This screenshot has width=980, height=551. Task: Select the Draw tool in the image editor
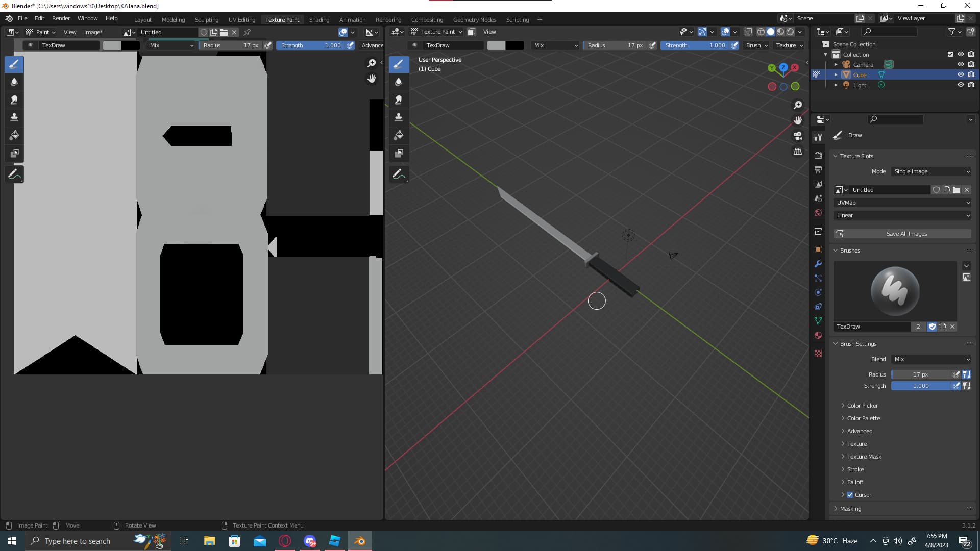[14, 64]
